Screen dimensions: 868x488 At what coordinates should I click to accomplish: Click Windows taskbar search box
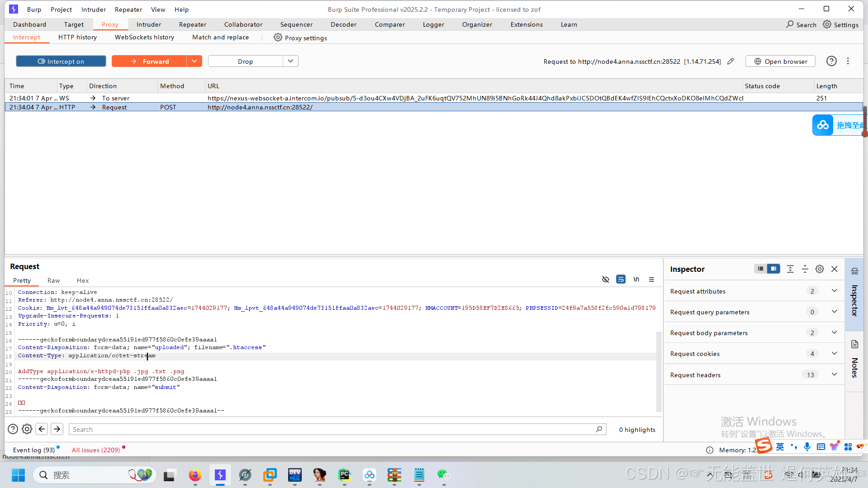click(95, 475)
